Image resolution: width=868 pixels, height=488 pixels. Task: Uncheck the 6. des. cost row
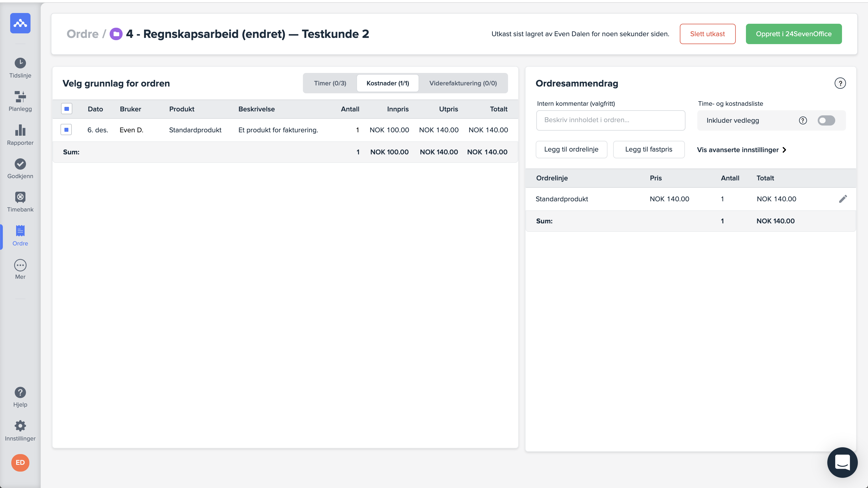point(66,130)
